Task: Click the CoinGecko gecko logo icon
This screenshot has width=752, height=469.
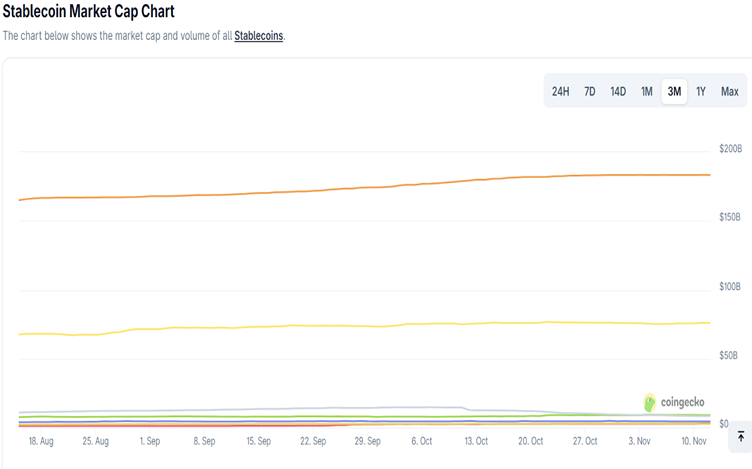Action: coord(651,402)
